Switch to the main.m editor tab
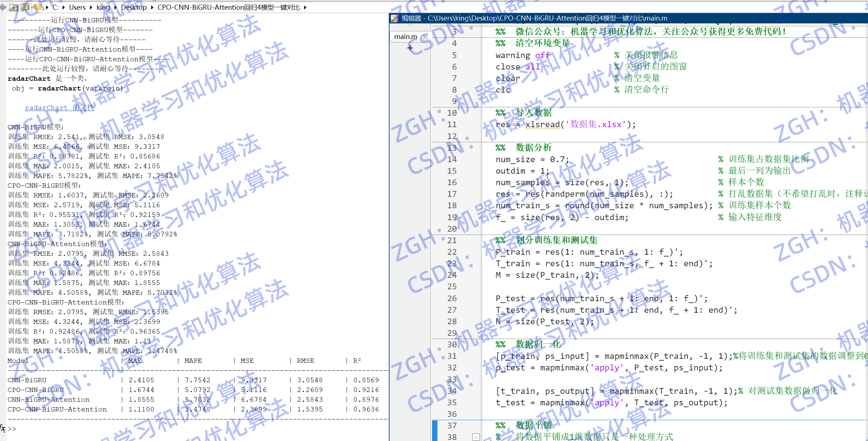868x441 pixels. [406, 37]
